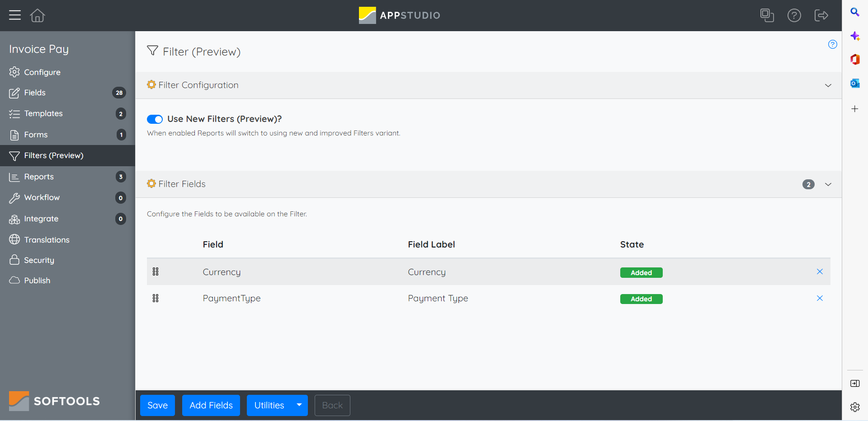
Task: Open Workflow in the sidebar
Action: (67, 197)
